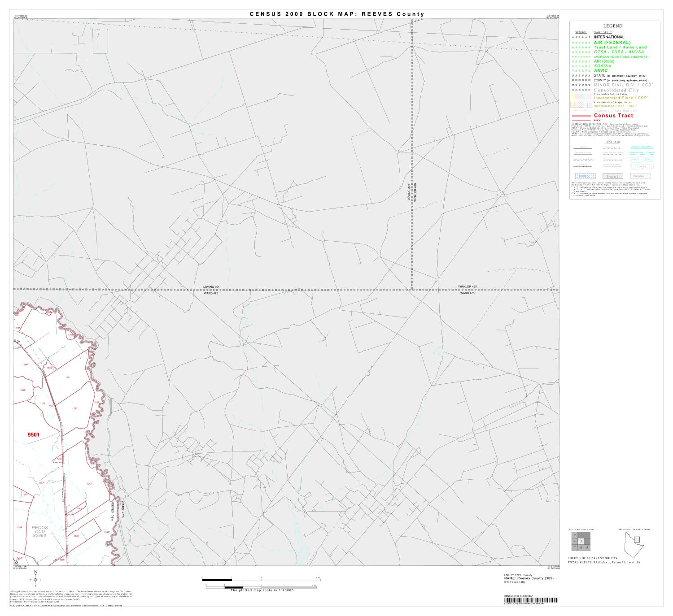Click the COUNTY boundary symbol row
The width and height of the screenshot is (673, 616).
pyautogui.click(x=581, y=79)
